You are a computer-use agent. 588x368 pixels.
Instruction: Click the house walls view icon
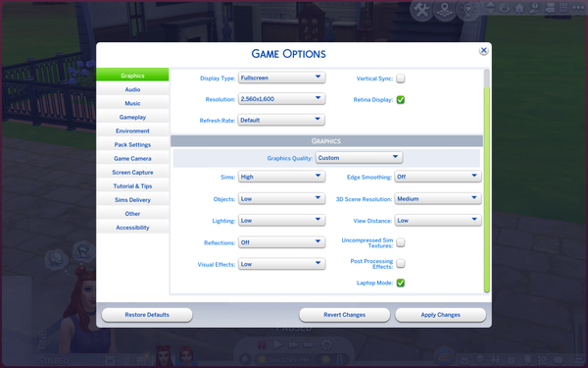(519, 8)
